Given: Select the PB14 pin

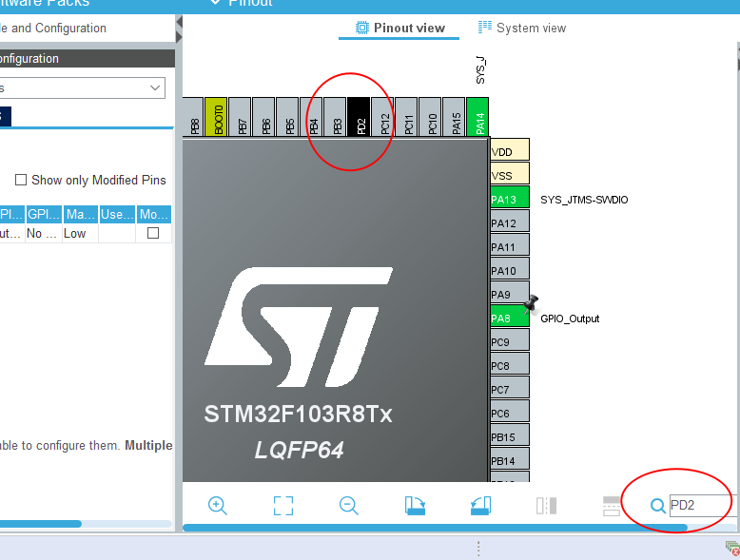Looking at the screenshot, I should pos(510,458).
